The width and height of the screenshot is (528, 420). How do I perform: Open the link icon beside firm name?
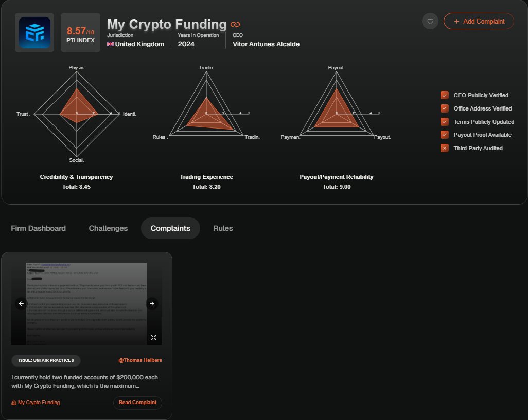(235, 24)
